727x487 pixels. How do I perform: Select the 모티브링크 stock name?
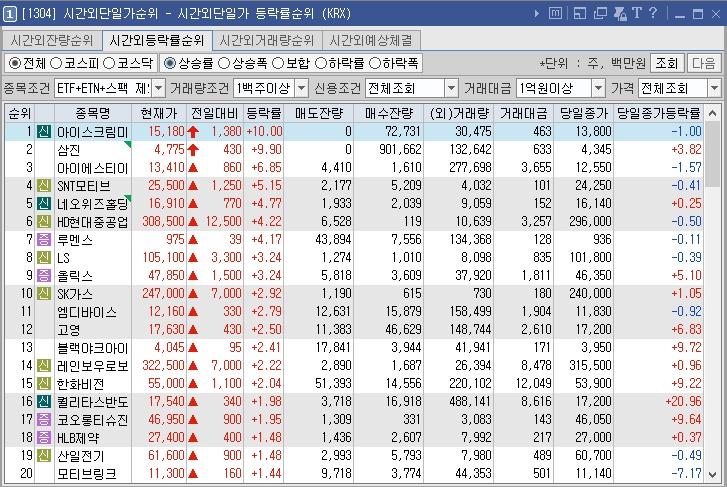(87, 474)
